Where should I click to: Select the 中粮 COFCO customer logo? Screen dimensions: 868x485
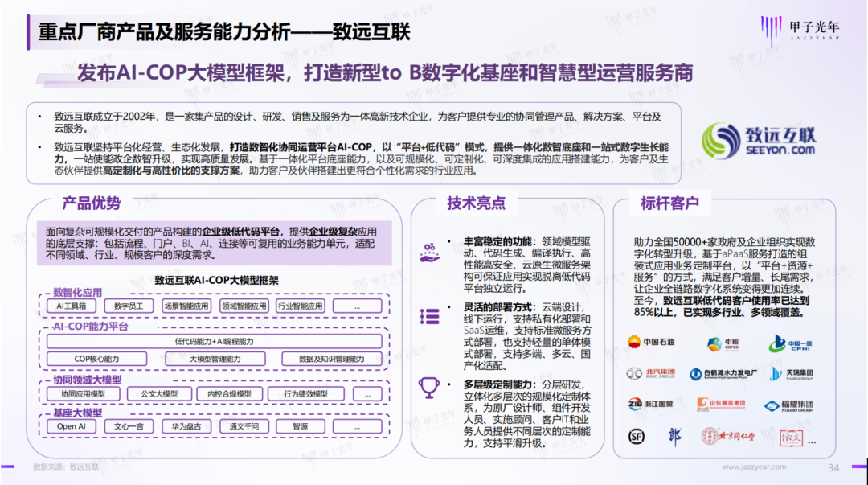[x=723, y=344]
